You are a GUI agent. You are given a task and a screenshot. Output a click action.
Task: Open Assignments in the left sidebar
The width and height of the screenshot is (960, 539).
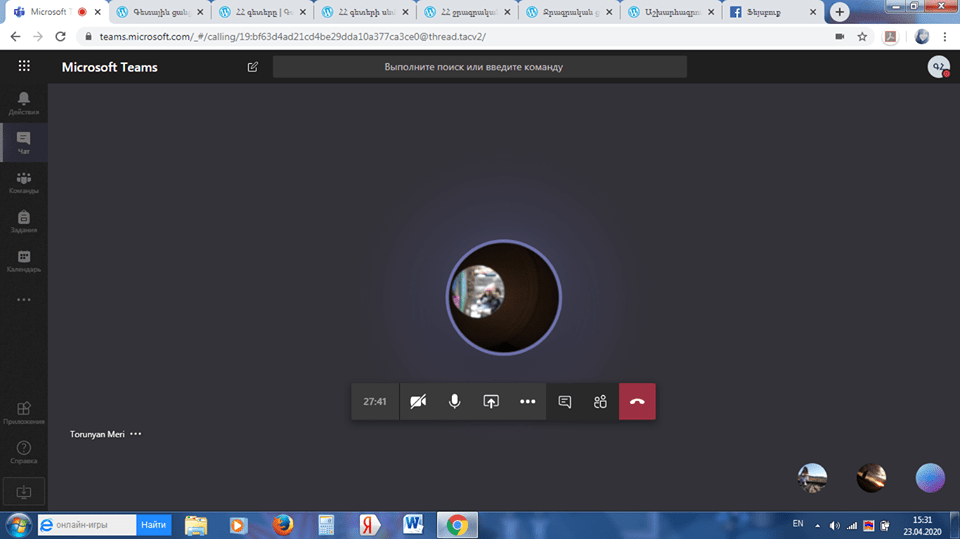tap(24, 222)
